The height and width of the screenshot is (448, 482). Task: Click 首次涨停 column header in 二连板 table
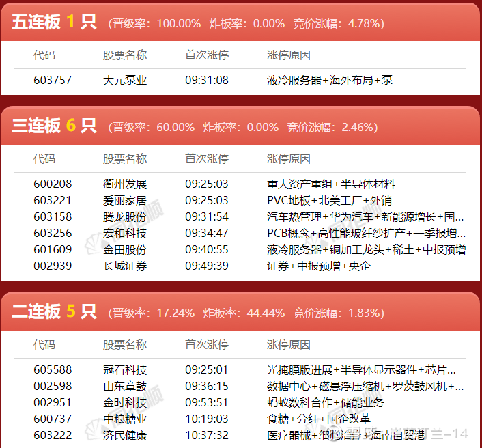pos(207,344)
